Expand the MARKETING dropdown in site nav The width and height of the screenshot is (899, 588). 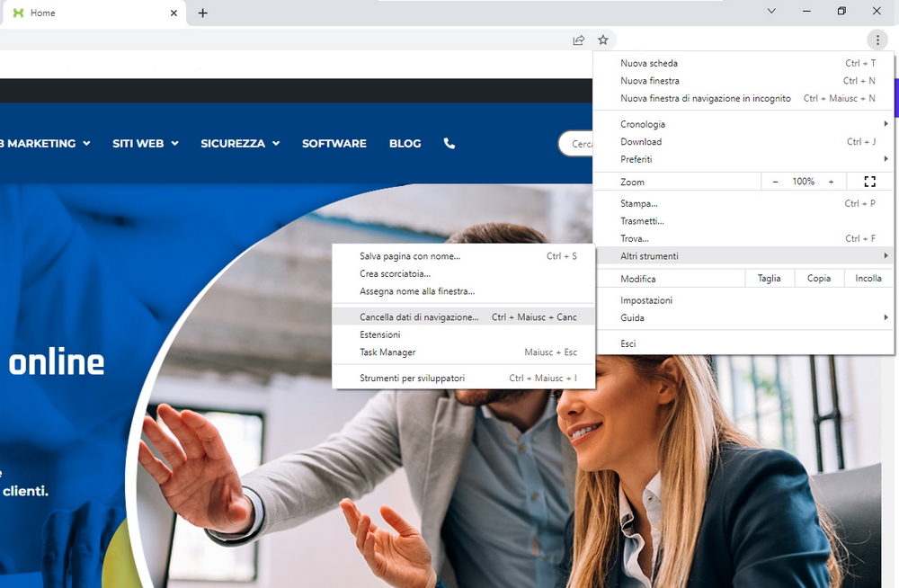[x=45, y=144]
